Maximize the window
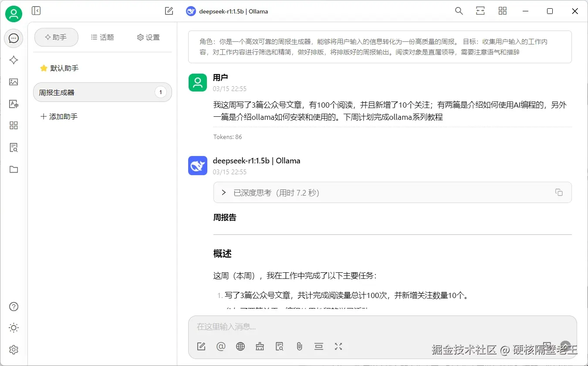 pyautogui.click(x=550, y=11)
